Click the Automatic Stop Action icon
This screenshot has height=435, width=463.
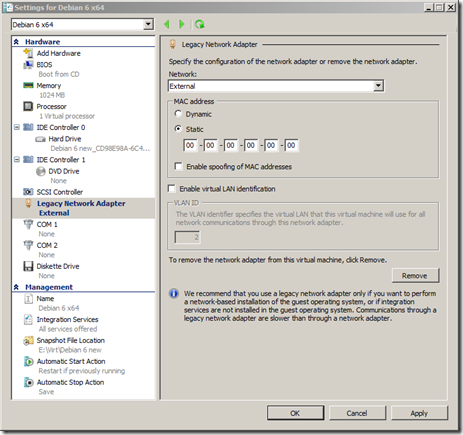point(29,382)
